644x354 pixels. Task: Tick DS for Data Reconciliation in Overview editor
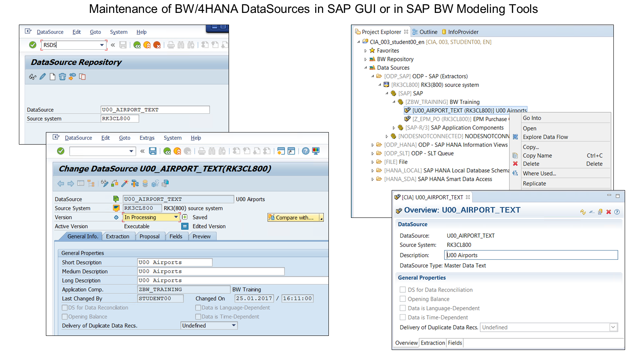coord(402,290)
